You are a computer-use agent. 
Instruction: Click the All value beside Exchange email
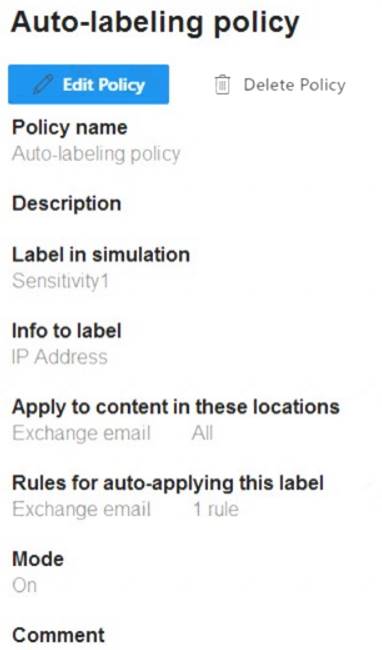tap(203, 433)
